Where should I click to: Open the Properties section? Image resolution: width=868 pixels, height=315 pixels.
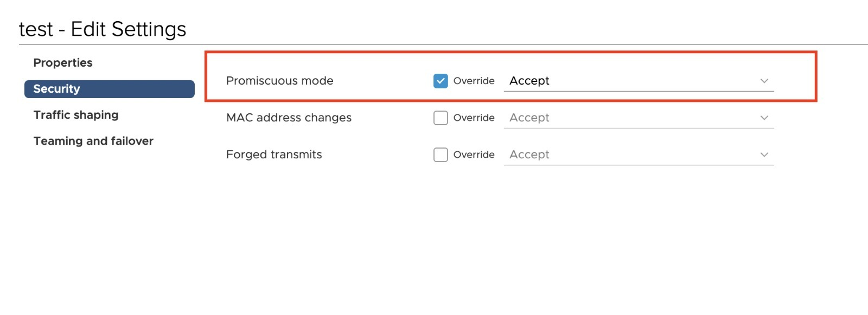(63, 63)
